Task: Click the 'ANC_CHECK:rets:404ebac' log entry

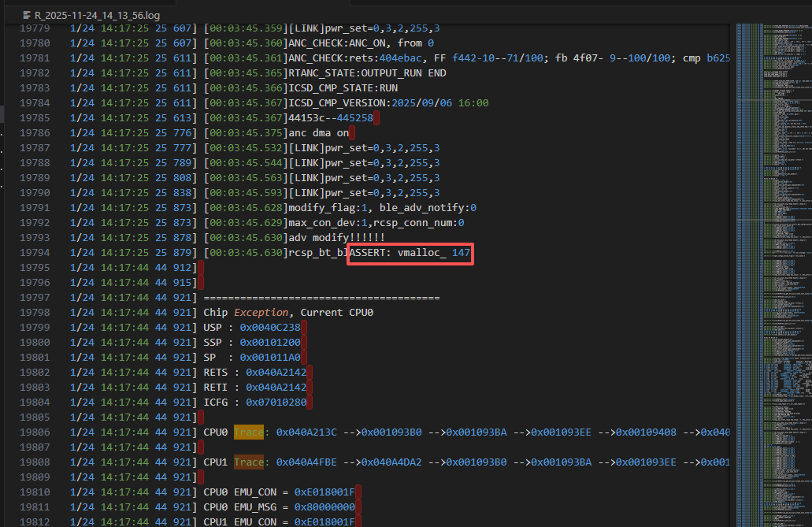Action: (355, 58)
